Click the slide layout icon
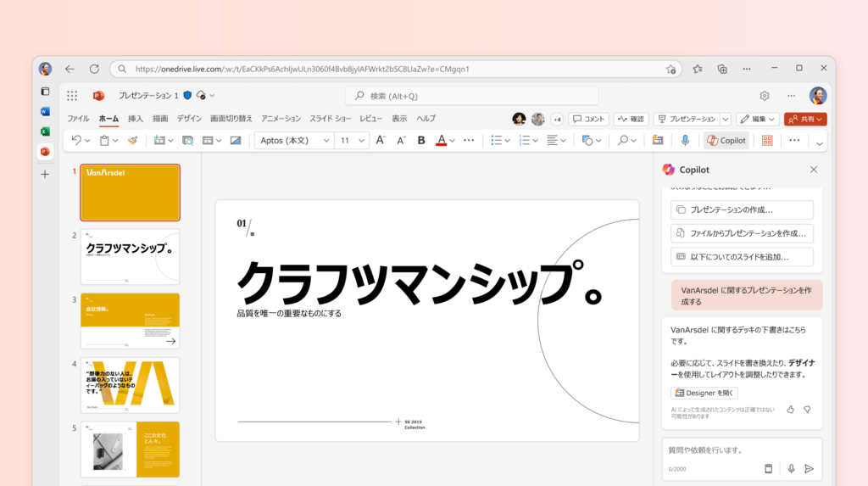The width and height of the screenshot is (868, 486). [x=208, y=141]
